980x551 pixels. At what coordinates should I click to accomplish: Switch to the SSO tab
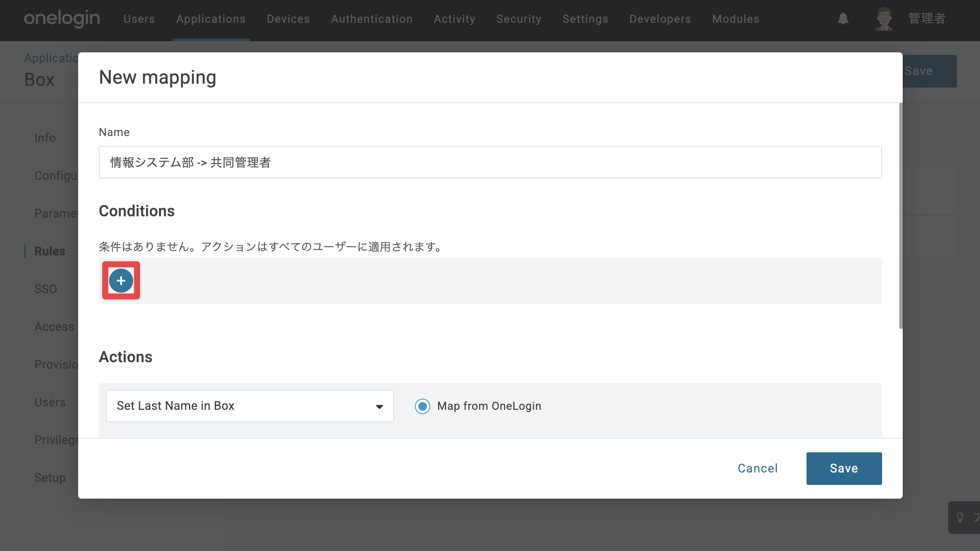point(46,289)
